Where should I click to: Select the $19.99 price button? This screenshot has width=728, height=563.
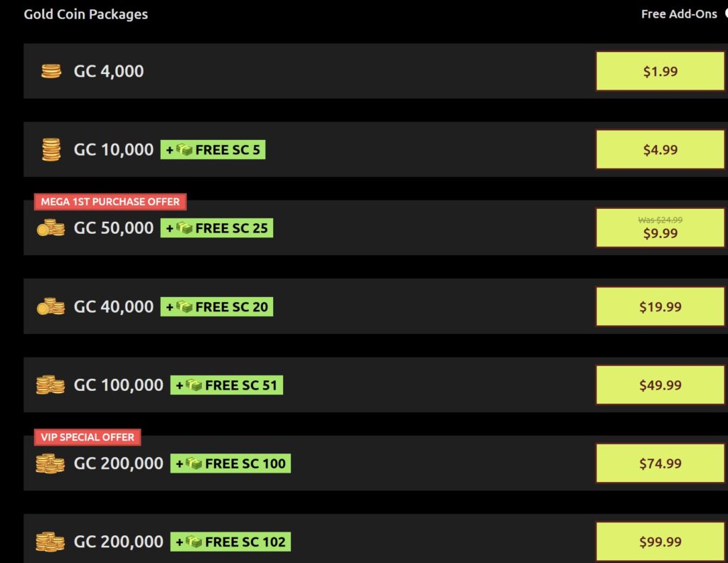click(660, 306)
